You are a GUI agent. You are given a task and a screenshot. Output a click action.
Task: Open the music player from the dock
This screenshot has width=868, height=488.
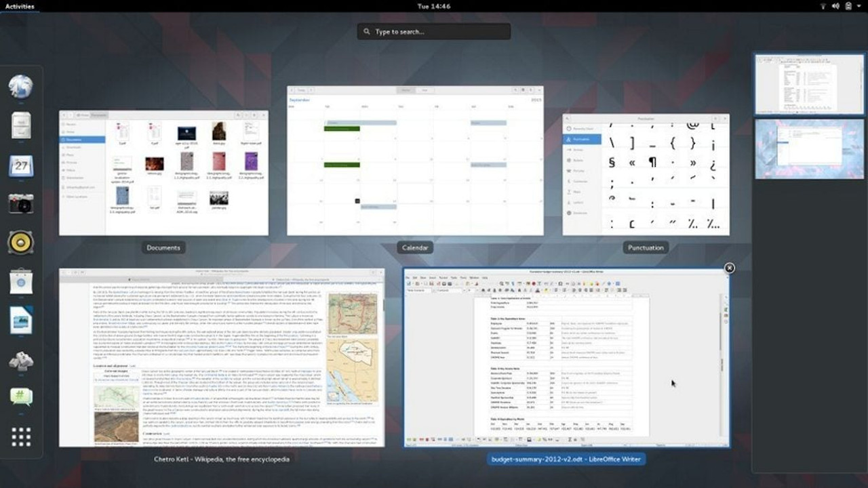20,242
